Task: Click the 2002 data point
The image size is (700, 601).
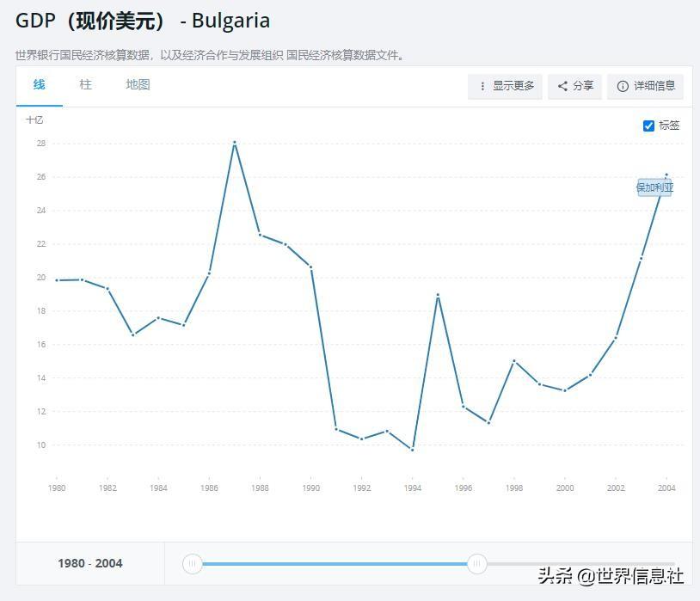Action: point(616,338)
